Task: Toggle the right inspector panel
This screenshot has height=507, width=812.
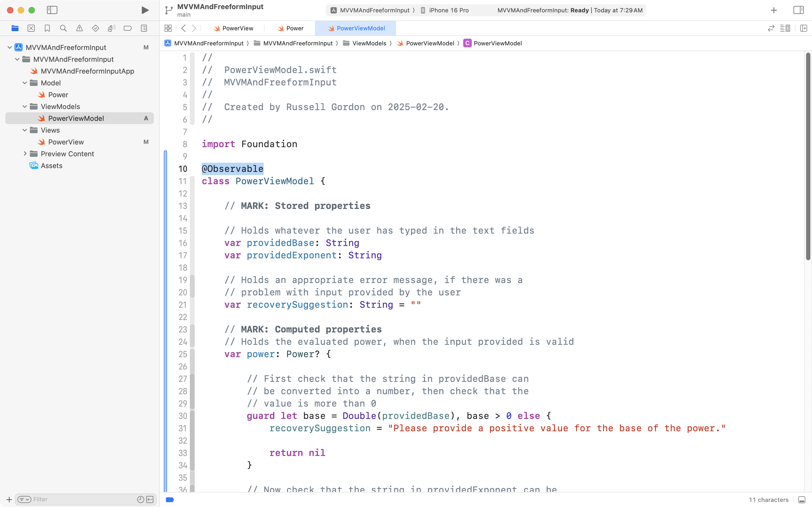Action: point(798,10)
